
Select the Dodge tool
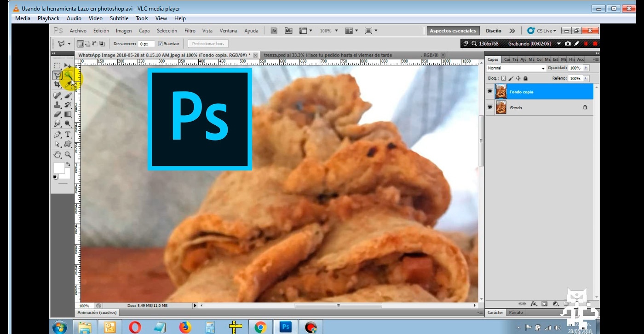[x=68, y=123]
